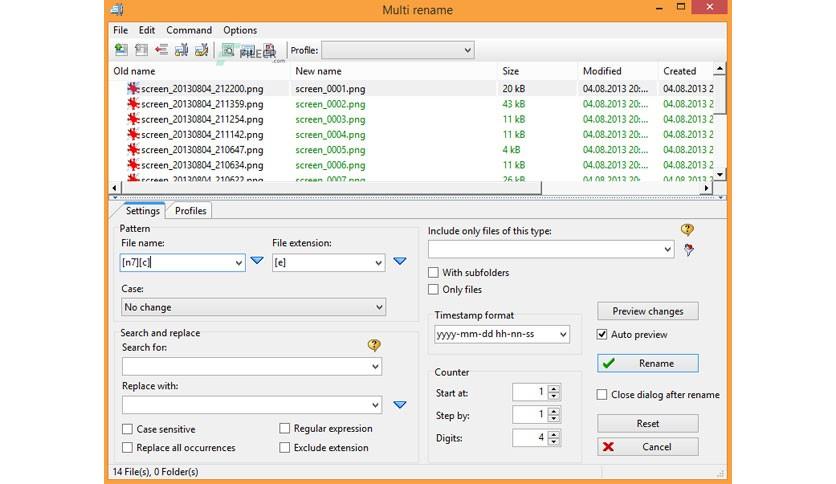Click the magnifier preview toolbar icon
Screen dimensions: 836x484
pyautogui.click(x=229, y=51)
